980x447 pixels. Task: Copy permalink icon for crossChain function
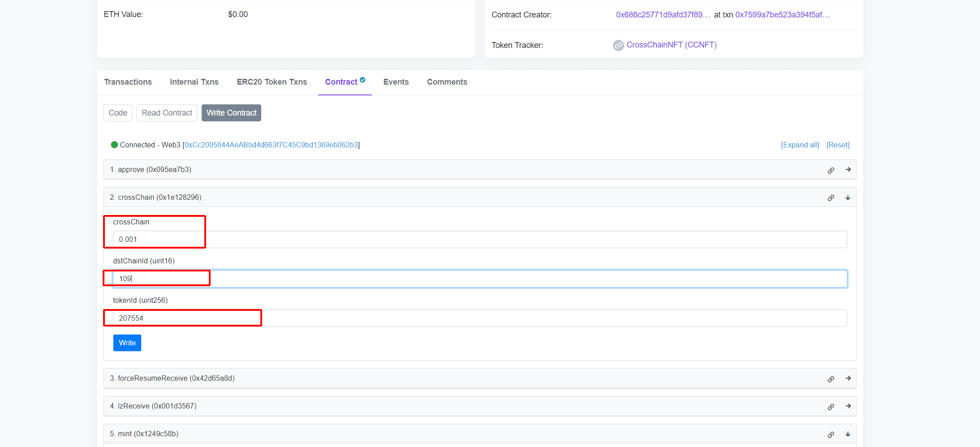point(831,198)
